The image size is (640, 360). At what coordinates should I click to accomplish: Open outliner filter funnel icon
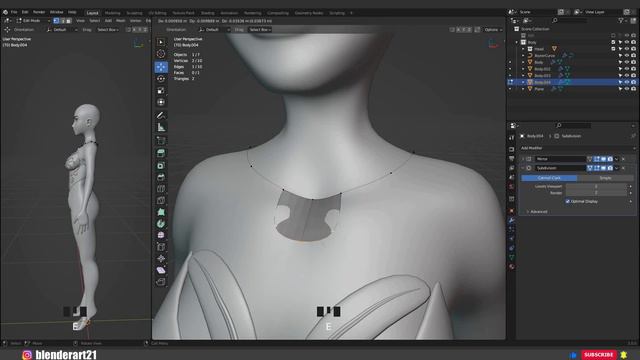point(621,20)
